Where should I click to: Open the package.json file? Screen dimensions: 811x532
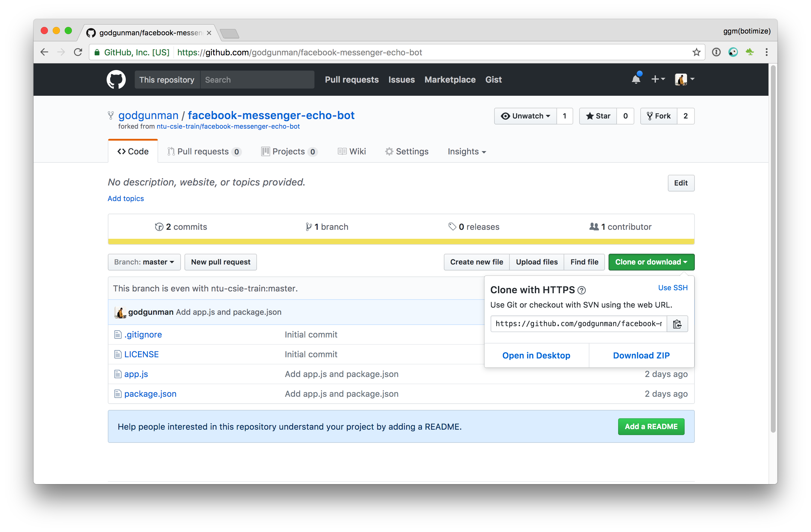pyautogui.click(x=150, y=394)
